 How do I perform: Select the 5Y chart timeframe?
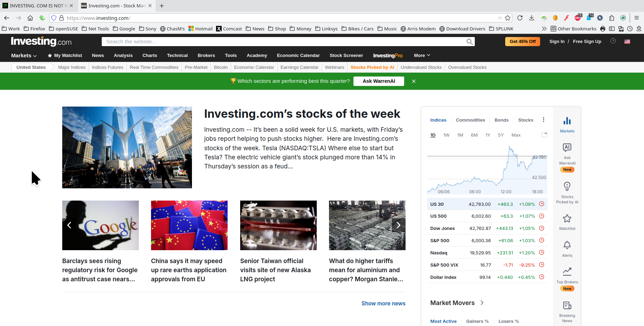click(x=501, y=135)
